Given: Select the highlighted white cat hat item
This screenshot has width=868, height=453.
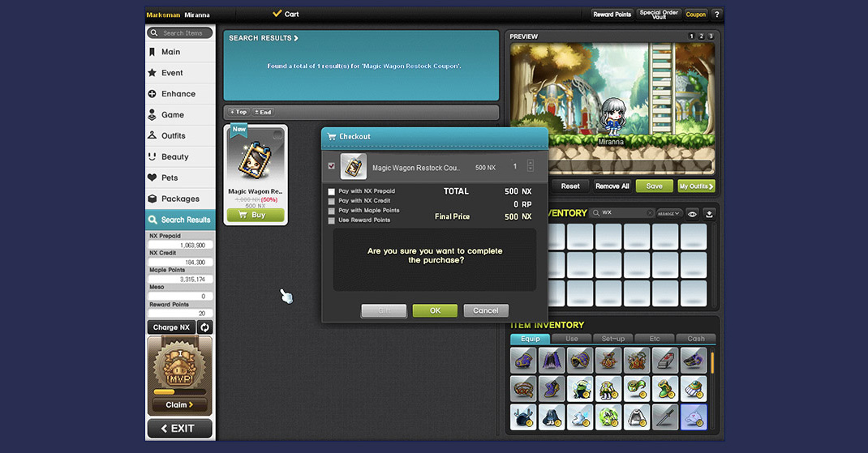Looking at the screenshot, I should (x=694, y=417).
